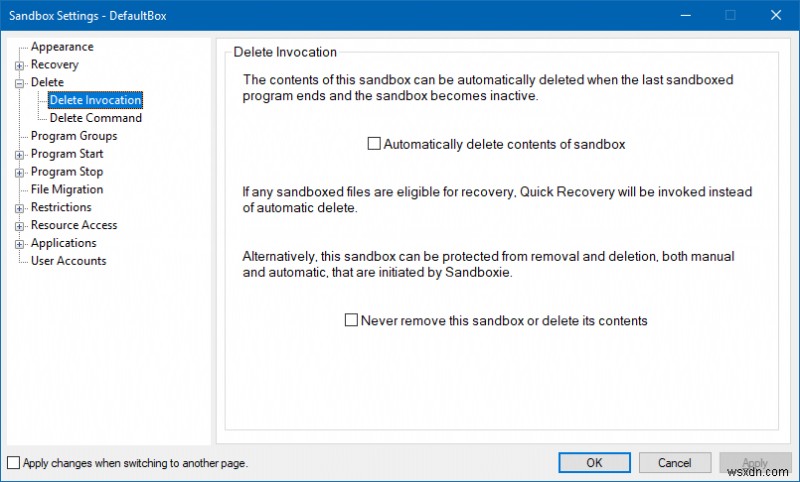The width and height of the screenshot is (800, 482).
Task: Open File Migration settings
Action: point(67,190)
